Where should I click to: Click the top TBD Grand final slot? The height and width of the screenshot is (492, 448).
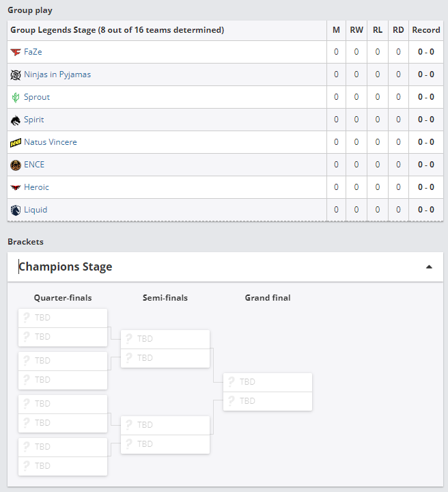[x=268, y=382]
